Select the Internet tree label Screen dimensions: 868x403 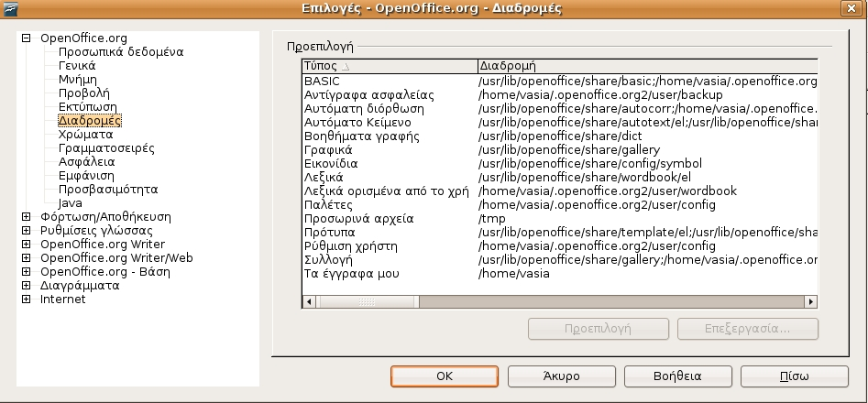(62, 300)
